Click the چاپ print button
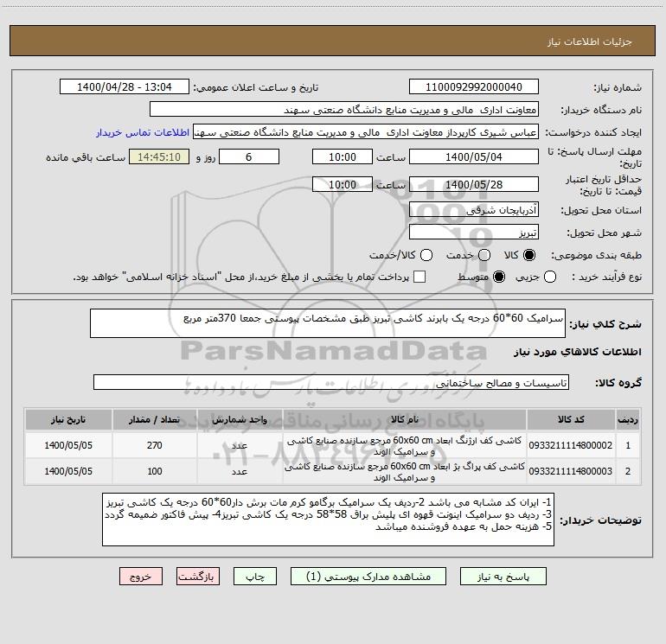The image size is (666, 644). coord(255,577)
